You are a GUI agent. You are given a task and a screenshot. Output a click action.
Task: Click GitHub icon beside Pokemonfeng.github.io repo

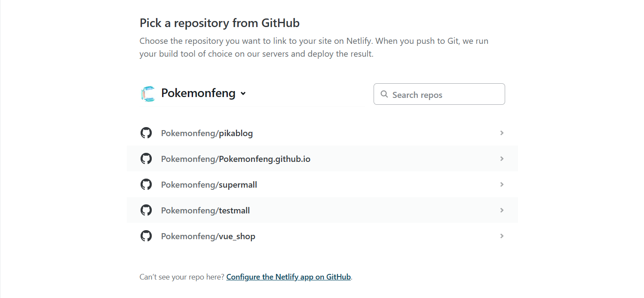click(x=146, y=158)
